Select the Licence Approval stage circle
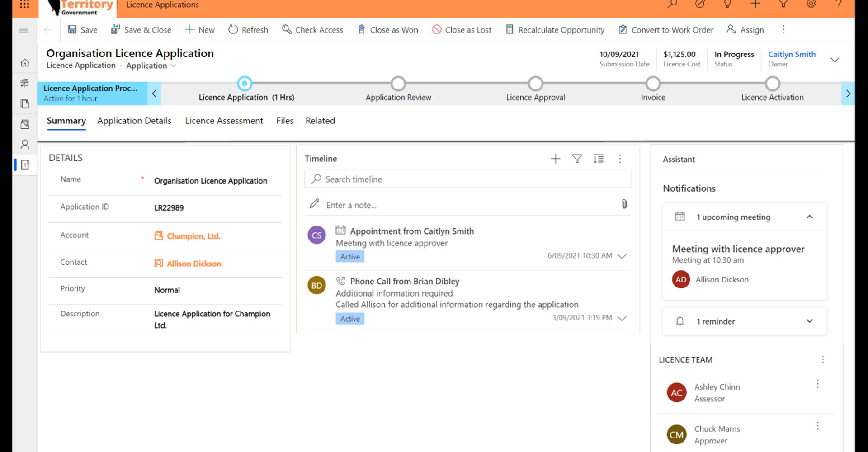This screenshot has height=452, width=868. pyautogui.click(x=535, y=84)
